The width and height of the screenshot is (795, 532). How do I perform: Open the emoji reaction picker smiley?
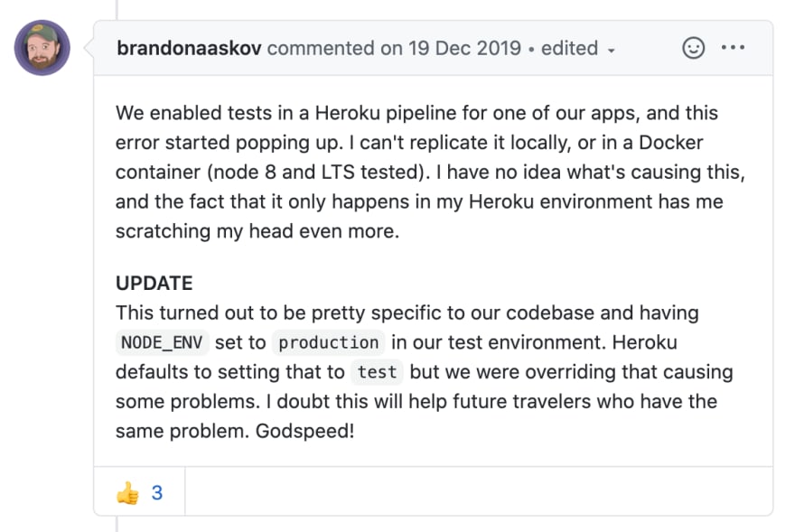(x=693, y=48)
